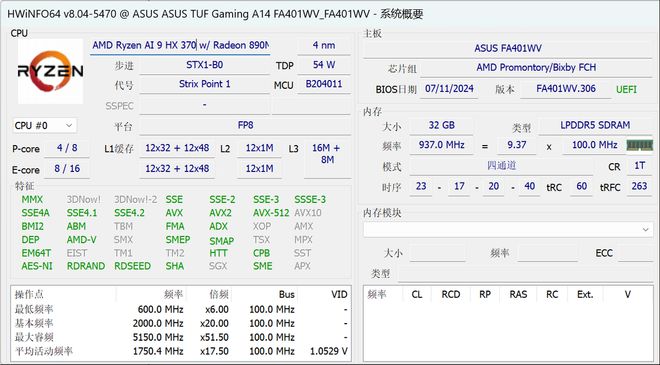Image resolution: width=660 pixels, height=365 pixels.
Task: Click the SME feature flag
Action: pyautogui.click(x=263, y=266)
